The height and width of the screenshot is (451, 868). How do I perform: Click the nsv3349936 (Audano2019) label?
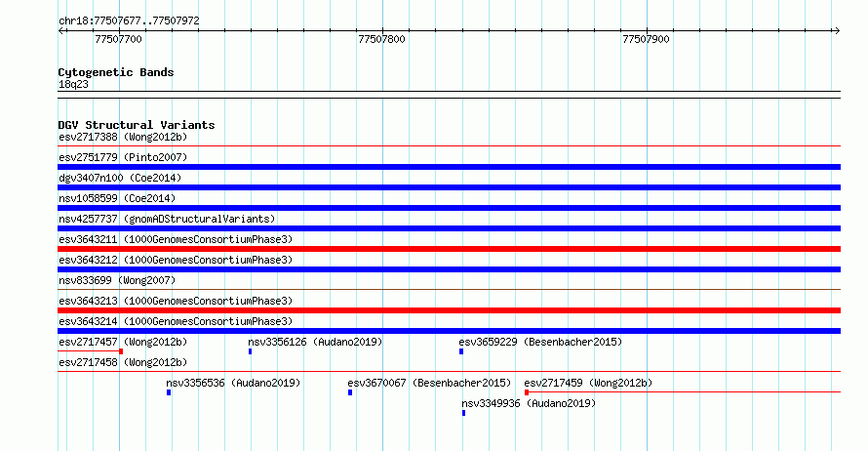(529, 403)
